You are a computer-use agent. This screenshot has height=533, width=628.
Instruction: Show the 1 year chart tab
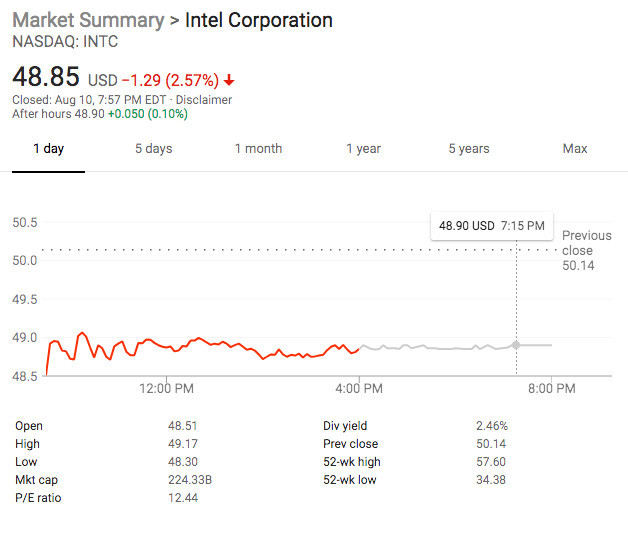point(363,149)
